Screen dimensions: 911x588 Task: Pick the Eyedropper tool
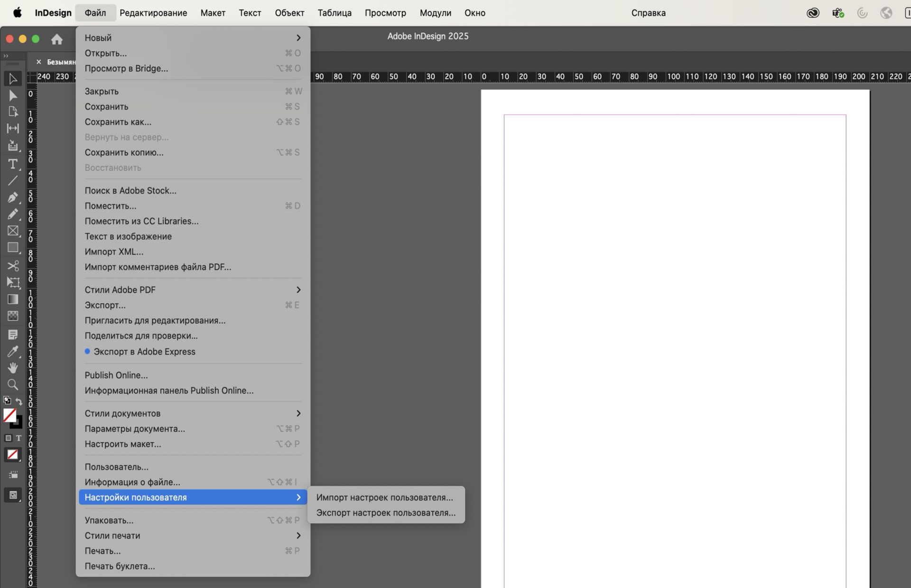(x=13, y=351)
